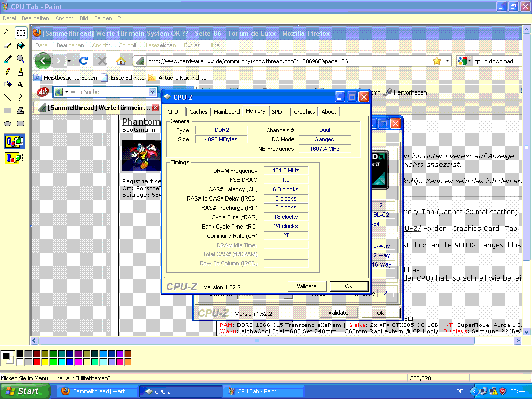Close the Sammelthread Firefox tab
The image size is (532, 399).
[155, 108]
